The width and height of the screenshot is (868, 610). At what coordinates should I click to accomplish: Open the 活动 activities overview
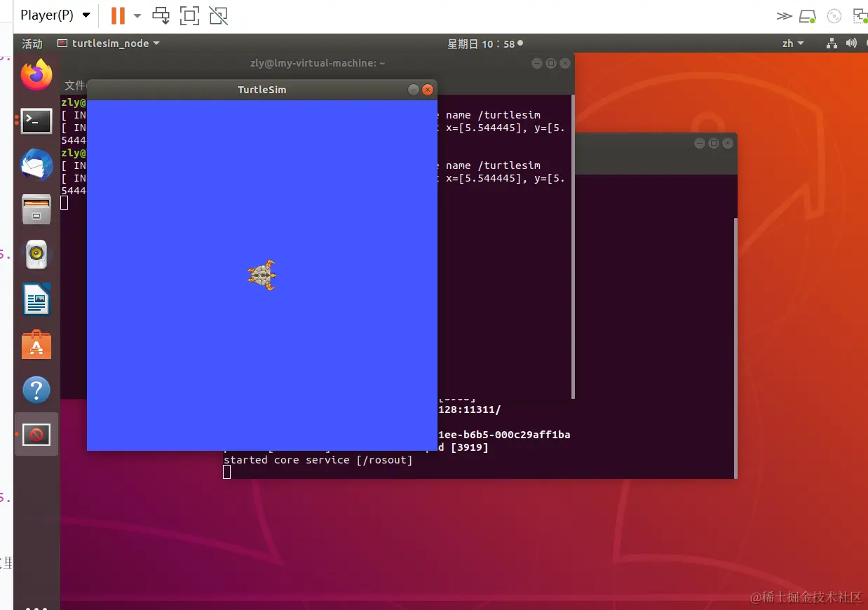(x=32, y=43)
